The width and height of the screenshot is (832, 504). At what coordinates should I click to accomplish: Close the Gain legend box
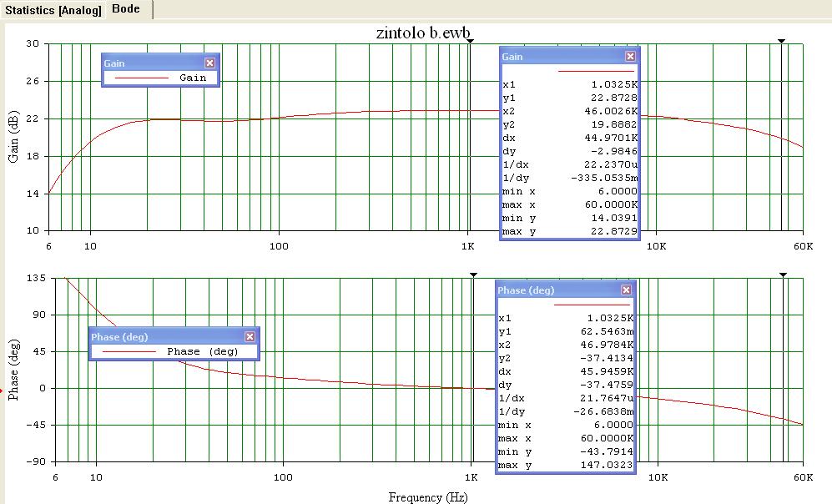(x=209, y=63)
